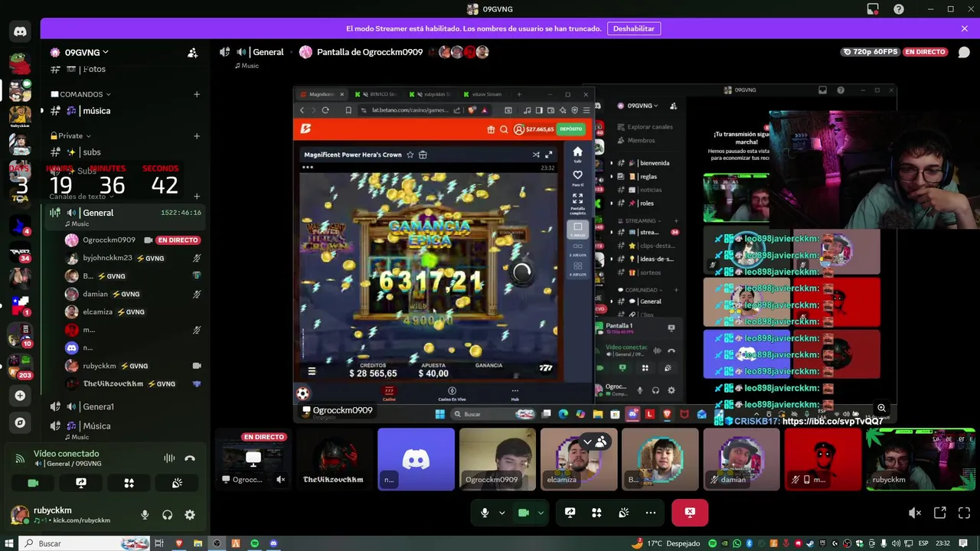Open Help question mark in title bar
Screen dimensions: 980x551
(x=899, y=9)
